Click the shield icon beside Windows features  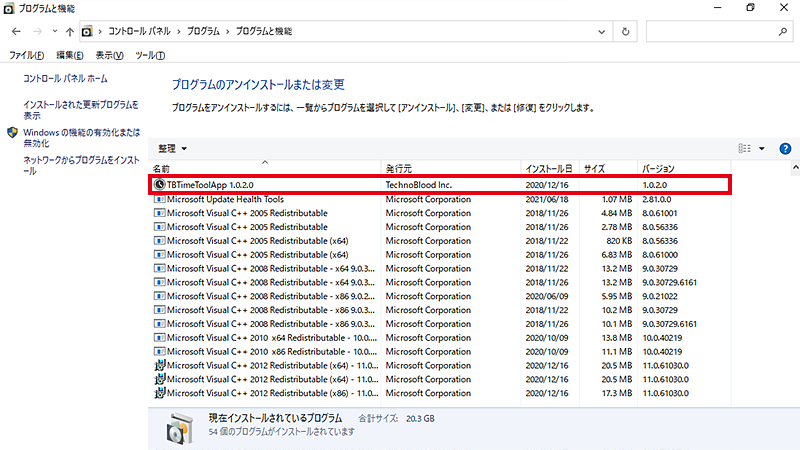click(x=13, y=133)
